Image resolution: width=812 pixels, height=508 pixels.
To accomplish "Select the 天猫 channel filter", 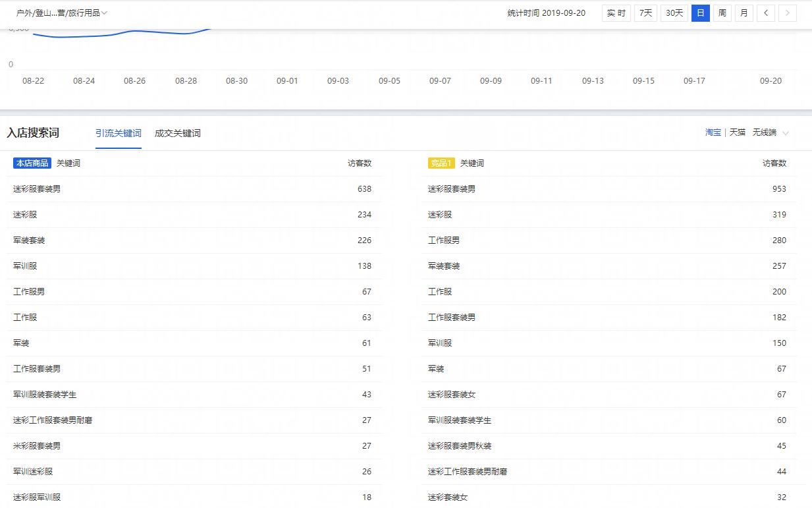I will (x=737, y=132).
